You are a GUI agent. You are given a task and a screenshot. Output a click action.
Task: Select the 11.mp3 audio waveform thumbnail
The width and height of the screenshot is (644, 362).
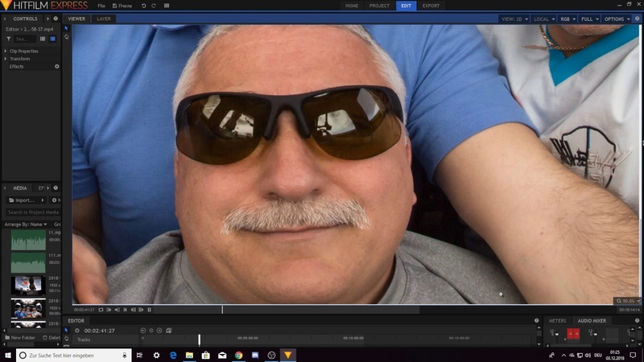coord(28,240)
